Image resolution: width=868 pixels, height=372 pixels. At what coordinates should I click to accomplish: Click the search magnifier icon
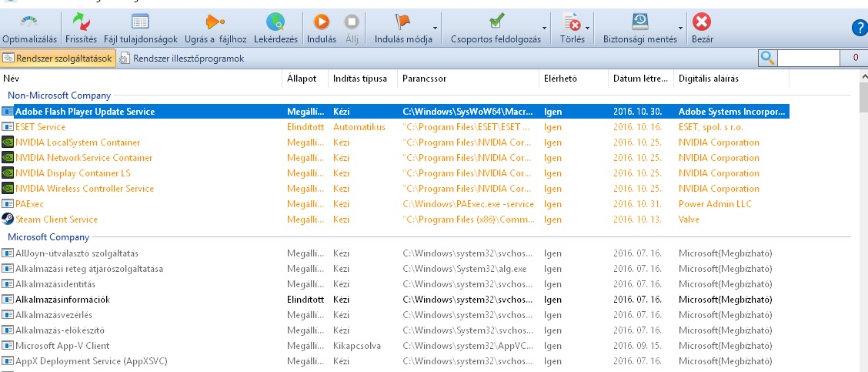pos(766,58)
